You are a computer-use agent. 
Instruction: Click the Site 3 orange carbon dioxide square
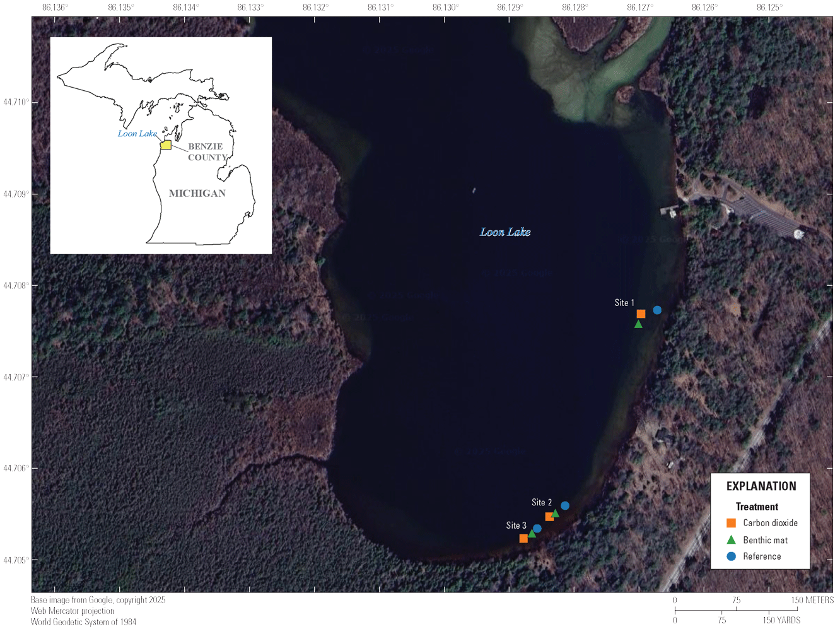pos(523,538)
